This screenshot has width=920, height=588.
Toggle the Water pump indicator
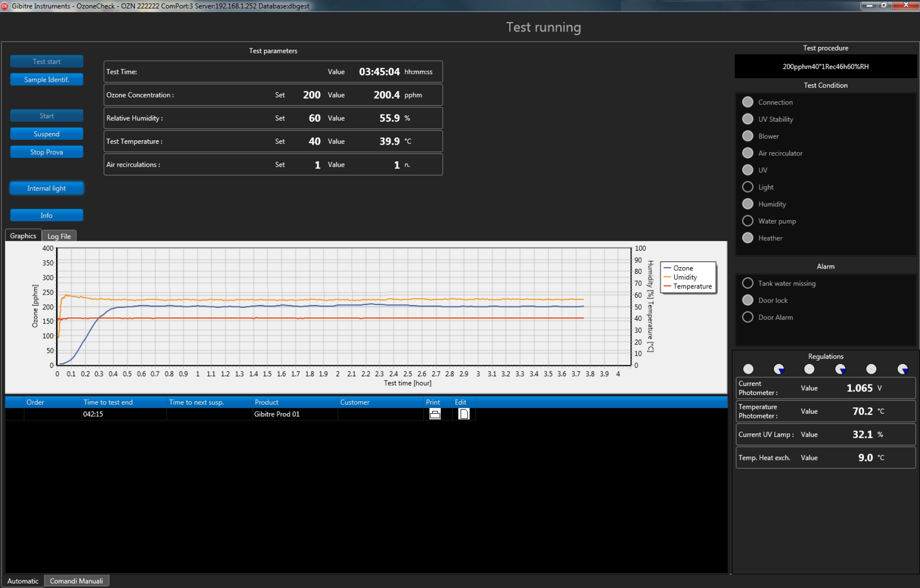click(x=747, y=221)
